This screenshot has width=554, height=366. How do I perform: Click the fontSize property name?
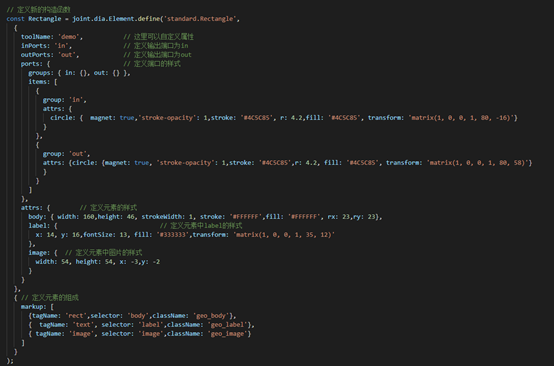[x=98, y=235]
